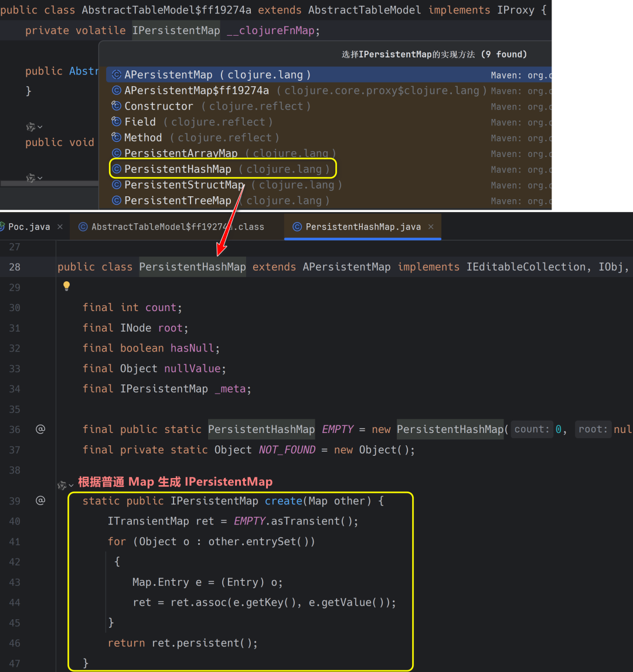Click class icon beside APersistentMap entry
633x672 pixels.
116,74
